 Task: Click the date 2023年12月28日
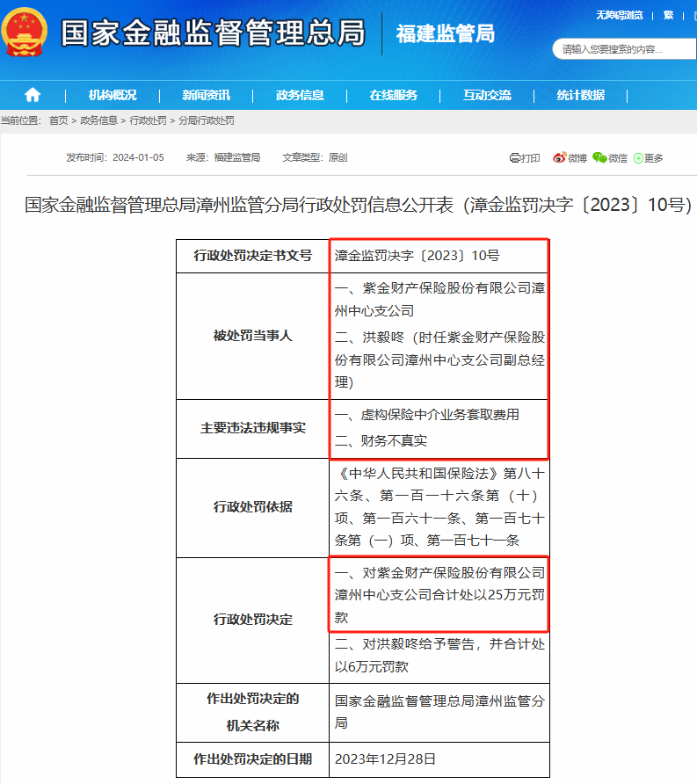385,759
